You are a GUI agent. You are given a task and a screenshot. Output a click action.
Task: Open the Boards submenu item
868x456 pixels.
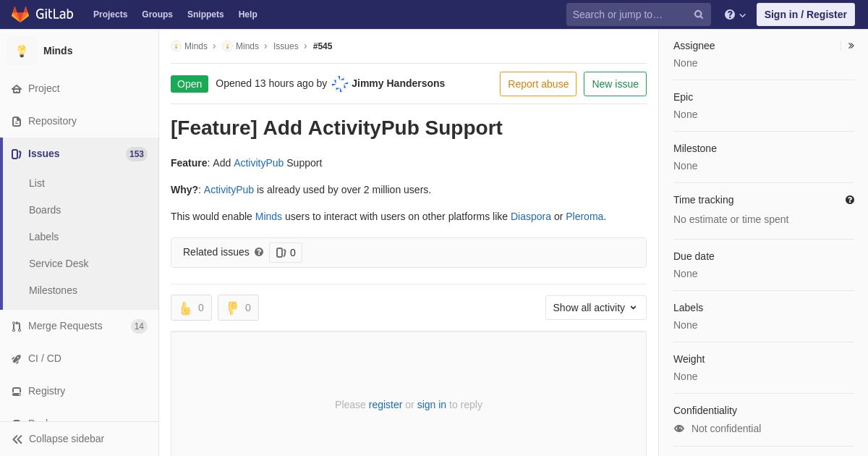(45, 210)
